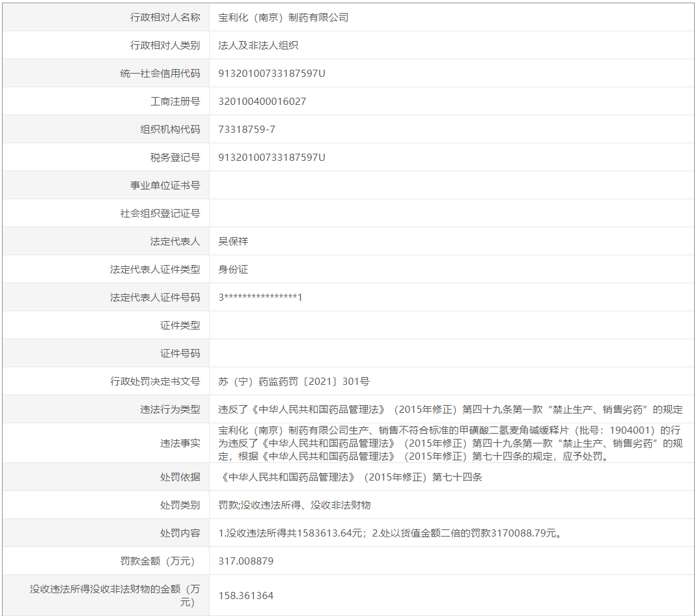Click the company name '宝利化（南京）制药有限公司' in the name row

[x=283, y=18]
